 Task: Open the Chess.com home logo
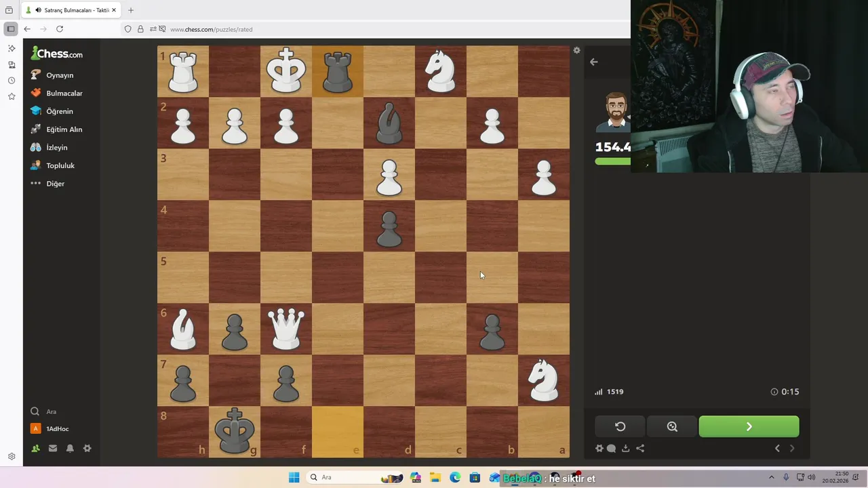57,54
